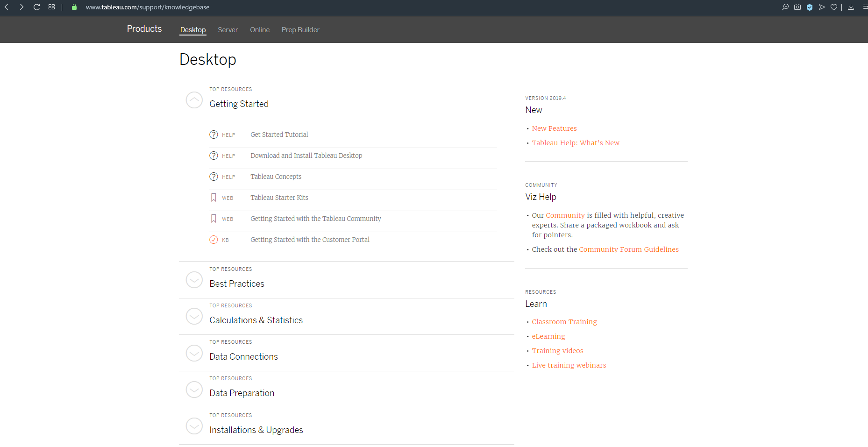Click the browser reload page icon
The height and width of the screenshot is (447, 868).
[x=36, y=7]
